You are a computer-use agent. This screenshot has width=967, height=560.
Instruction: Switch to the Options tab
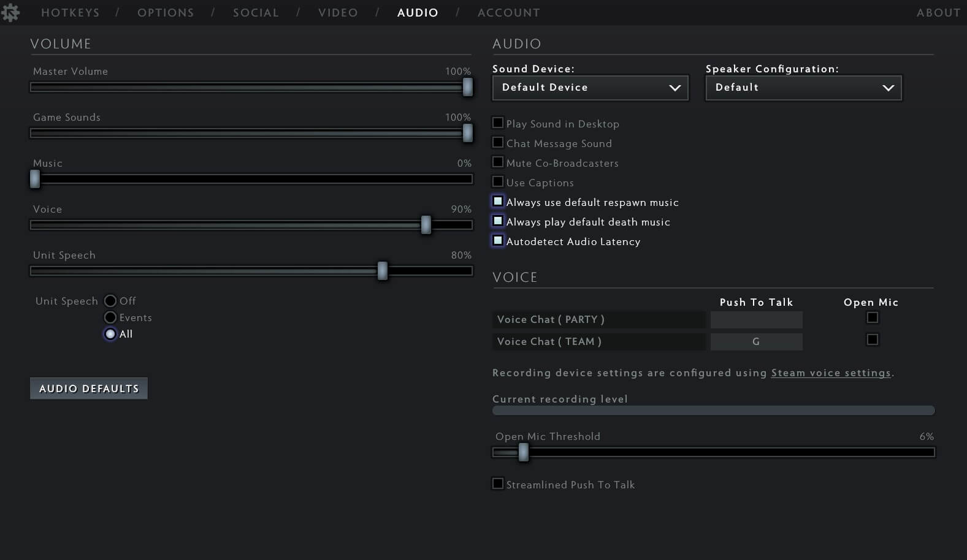tap(166, 13)
